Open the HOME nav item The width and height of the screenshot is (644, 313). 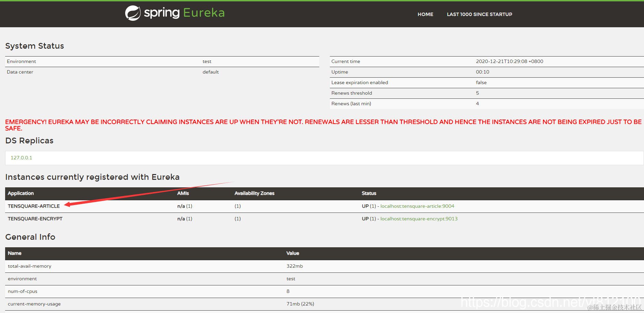[x=425, y=14]
